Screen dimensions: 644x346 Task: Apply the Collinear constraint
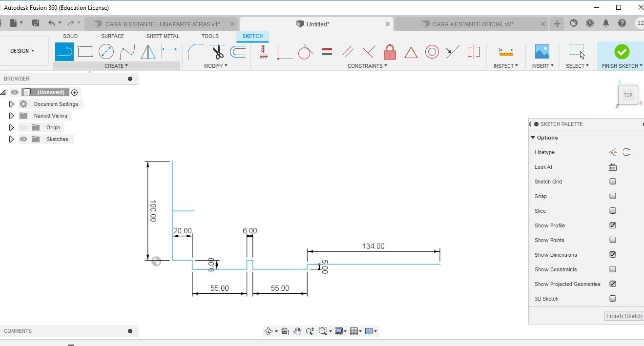pyautogui.click(x=453, y=52)
